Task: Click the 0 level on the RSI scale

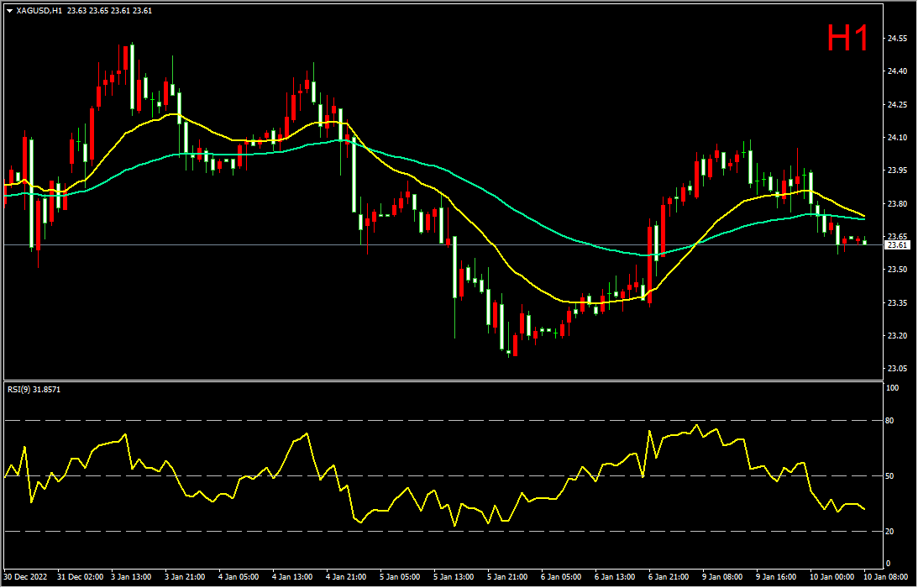Action: click(x=889, y=564)
